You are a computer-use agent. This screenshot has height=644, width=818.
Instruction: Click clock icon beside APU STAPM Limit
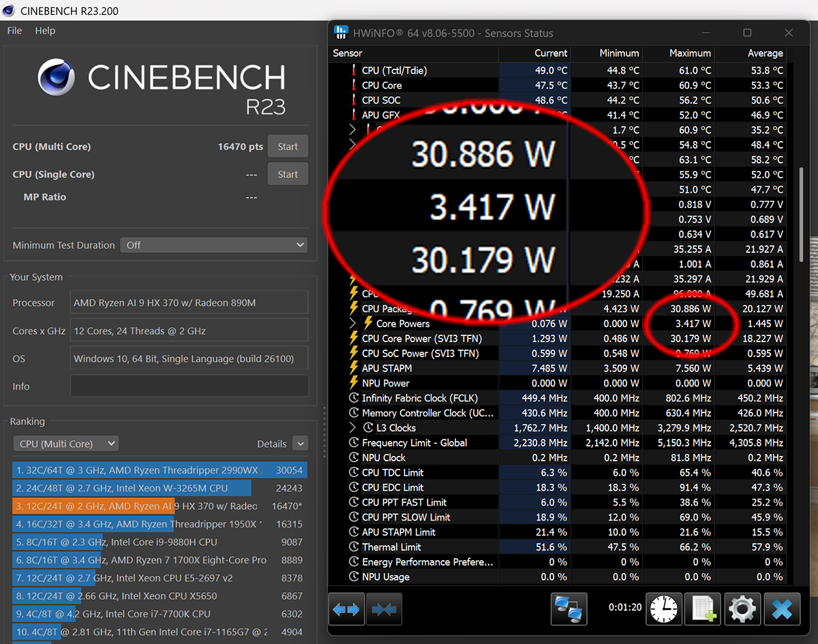point(354,532)
